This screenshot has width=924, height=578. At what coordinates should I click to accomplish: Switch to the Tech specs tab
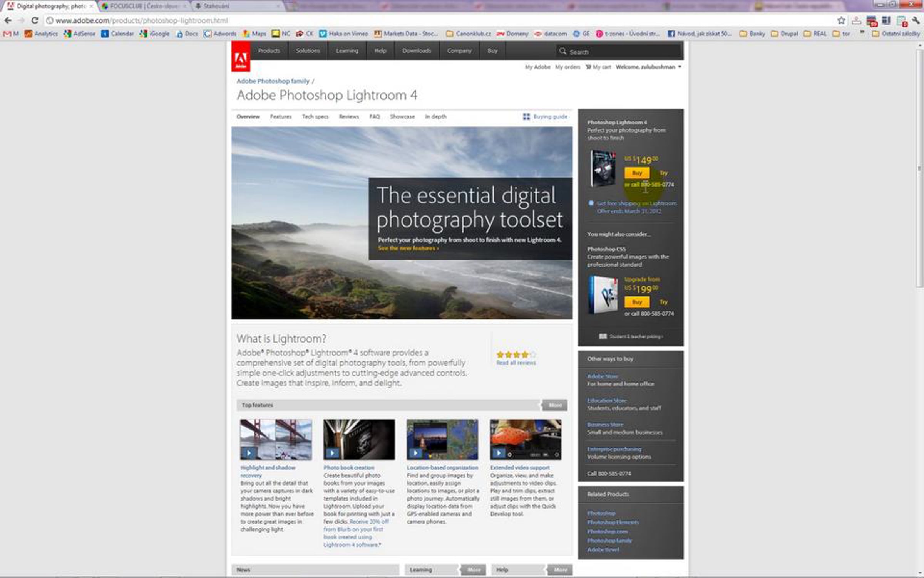point(315,116)
